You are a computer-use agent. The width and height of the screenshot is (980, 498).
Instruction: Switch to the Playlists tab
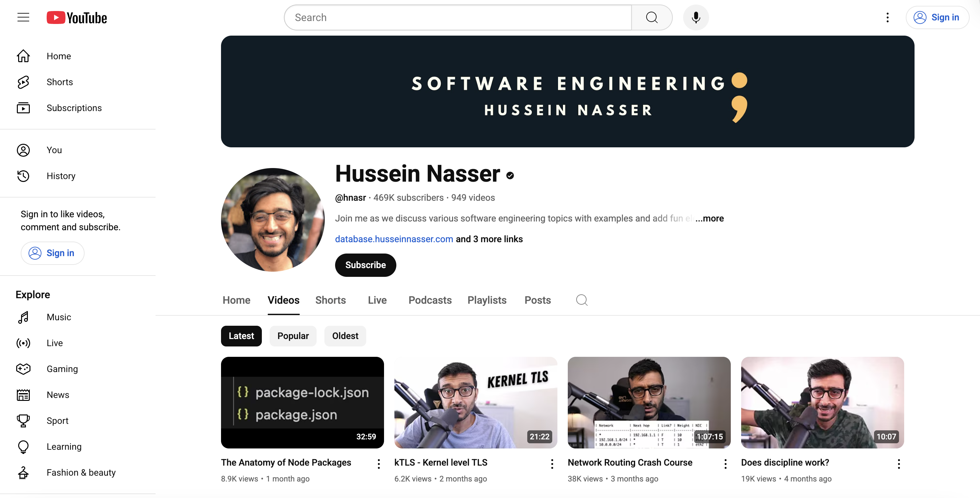coord(486,300)
